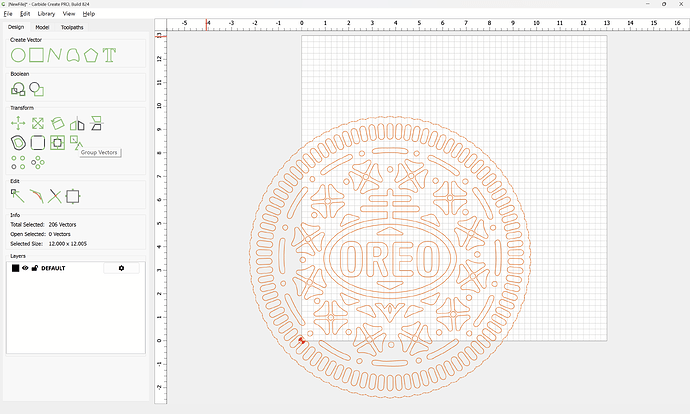The image size is (690, 414).
Task: Click the Trim Vectors scissors icon
Action: (55, 196)
